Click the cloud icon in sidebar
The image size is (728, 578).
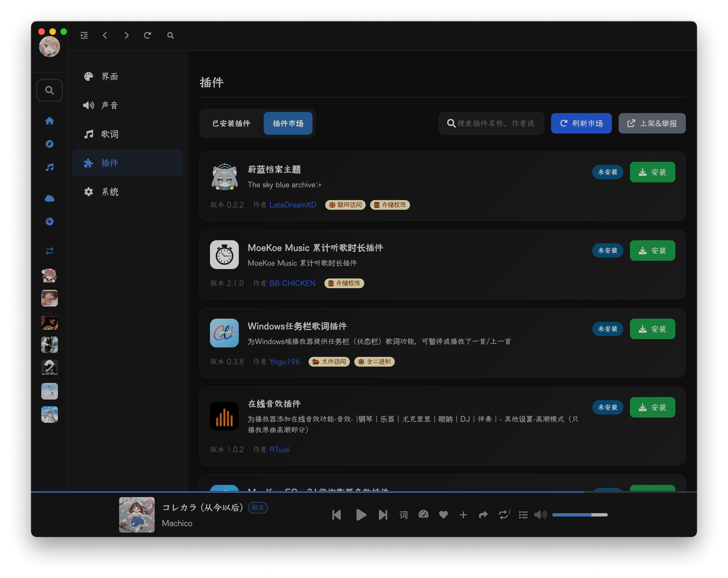pos(50,198)
